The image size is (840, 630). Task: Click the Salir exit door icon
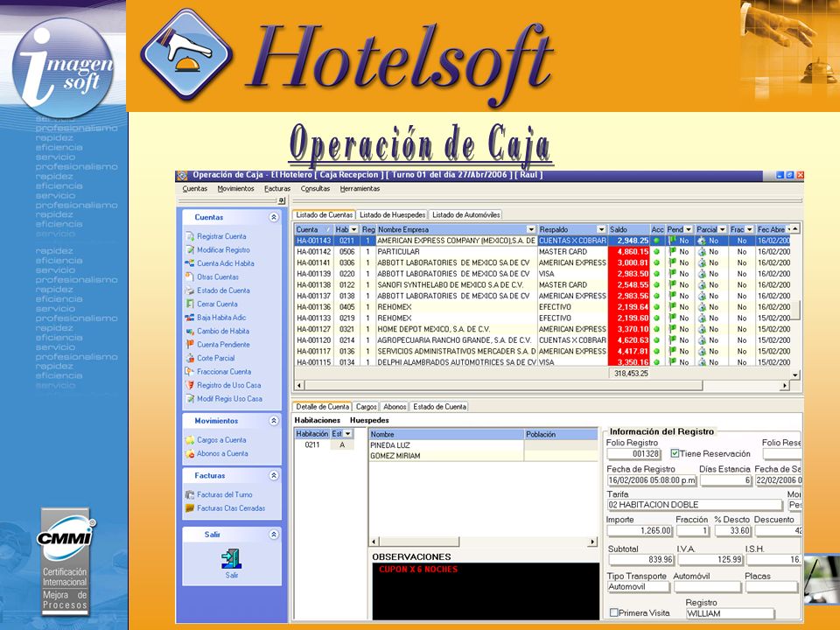click(231, 559)
